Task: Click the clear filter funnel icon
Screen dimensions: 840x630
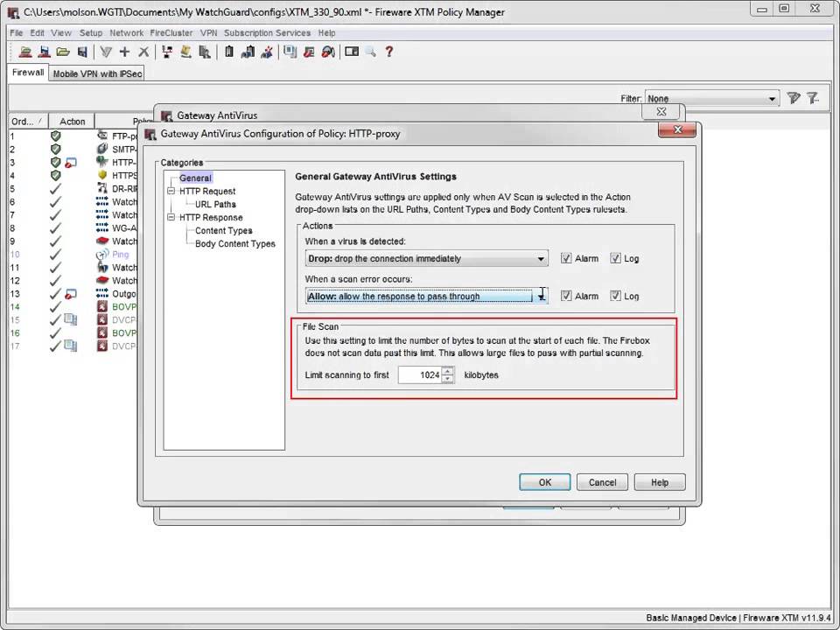Action: click(813, 98)
